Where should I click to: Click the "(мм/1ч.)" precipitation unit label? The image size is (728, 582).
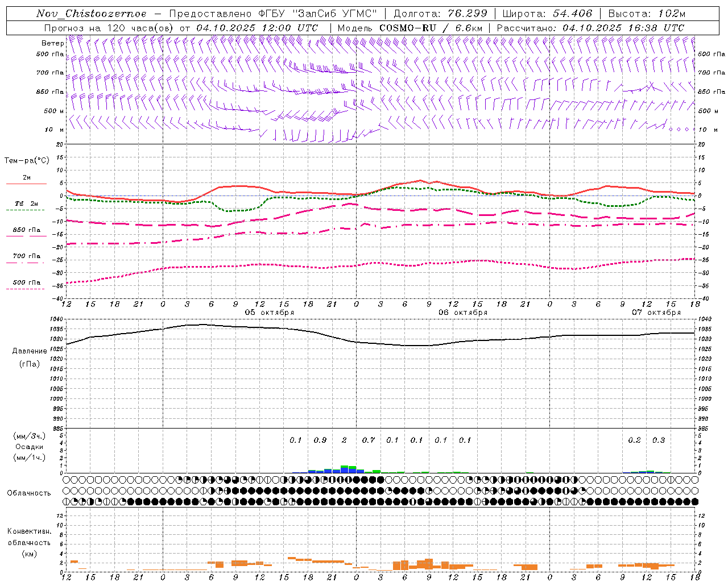(x=30, y=457)
